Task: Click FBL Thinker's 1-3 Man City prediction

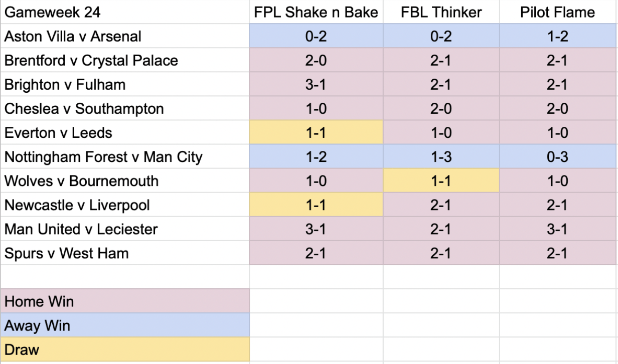Action: pos(441,156)
